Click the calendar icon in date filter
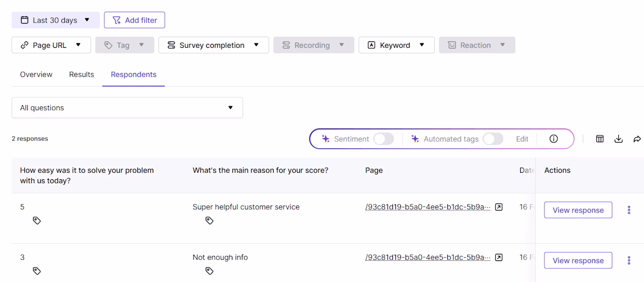Screen dimensions: 644x282 (x=24, y=20)
